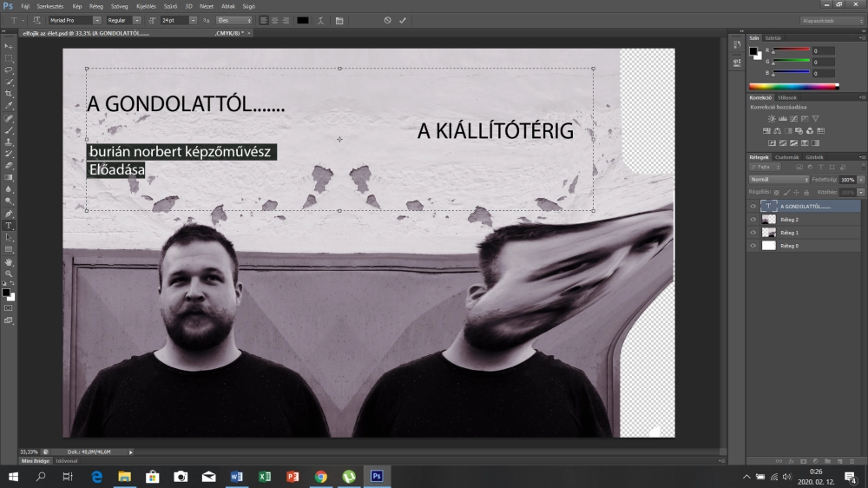Click the black text color swatch
This screenshot has height=488, width=868.
click(302, 20)
